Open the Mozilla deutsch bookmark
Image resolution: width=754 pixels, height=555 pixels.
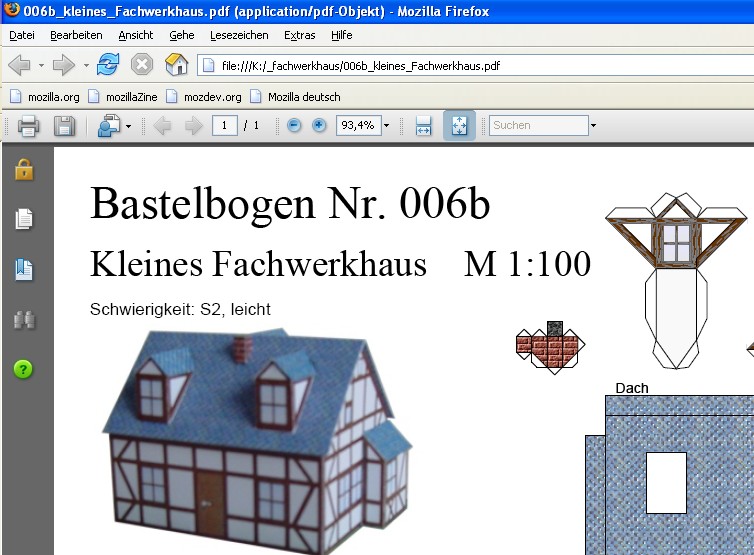point(295,97)
